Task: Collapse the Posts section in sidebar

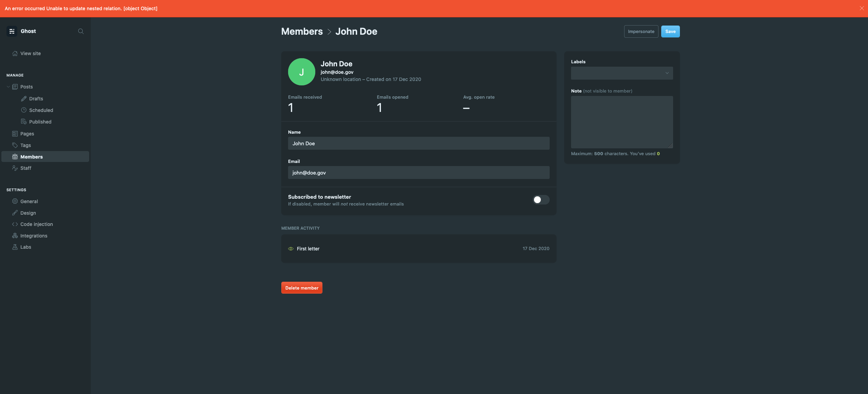Action: tap(8, 86)
